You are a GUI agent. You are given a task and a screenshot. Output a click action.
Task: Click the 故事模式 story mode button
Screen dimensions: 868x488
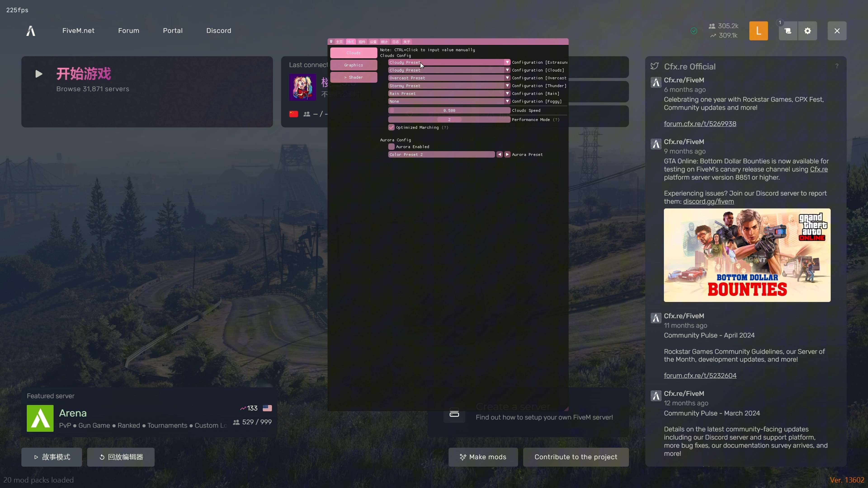(52, 457)
